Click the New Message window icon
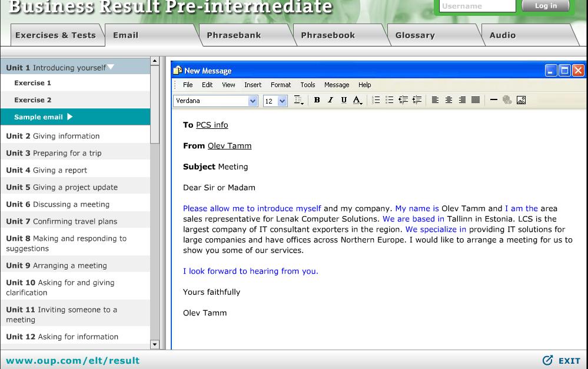The image size is (588, 369). [178, 71]
